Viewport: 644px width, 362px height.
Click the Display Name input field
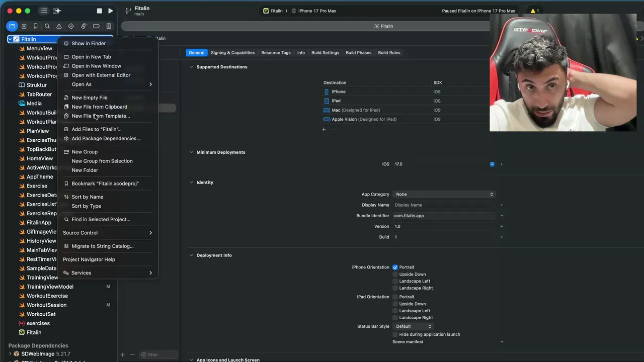[x=444, y=205]
